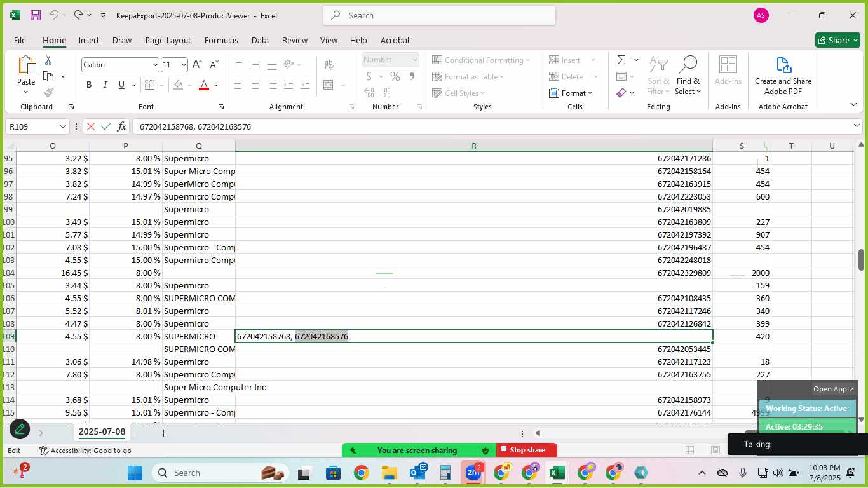Toggle Underline formatting
The height and width of the screenshot is (488, 868).
tap(121, 85)
